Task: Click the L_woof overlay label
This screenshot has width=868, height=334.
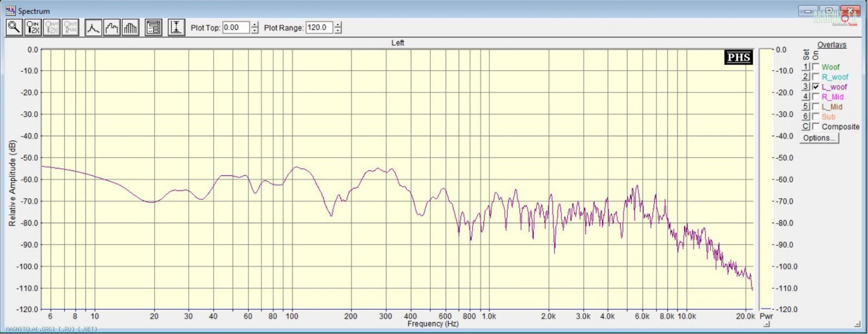Action: [x=834, y=87]
